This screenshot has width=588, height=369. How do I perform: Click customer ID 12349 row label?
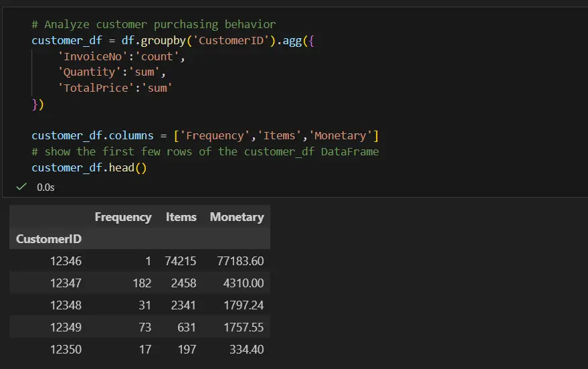(x=66, y=327)
